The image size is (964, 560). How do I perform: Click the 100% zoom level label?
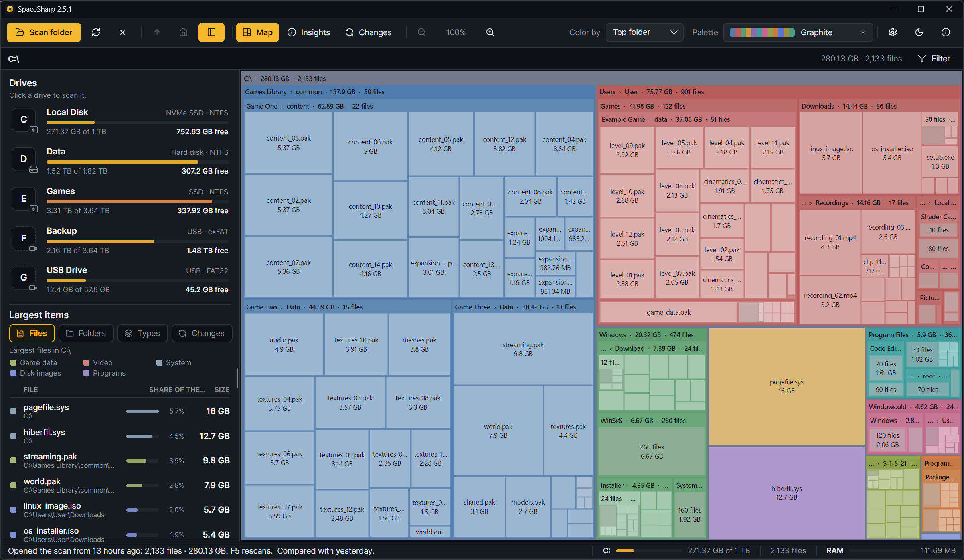pos(456,32)
